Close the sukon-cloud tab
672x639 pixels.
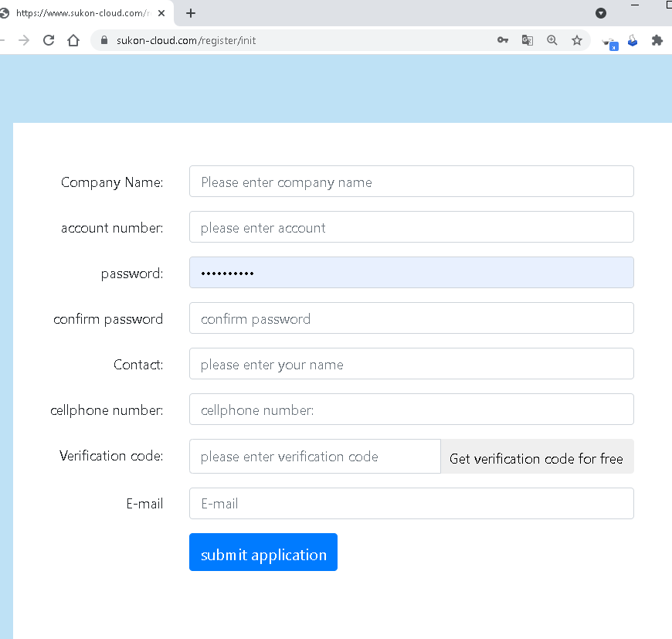[161, 13]
